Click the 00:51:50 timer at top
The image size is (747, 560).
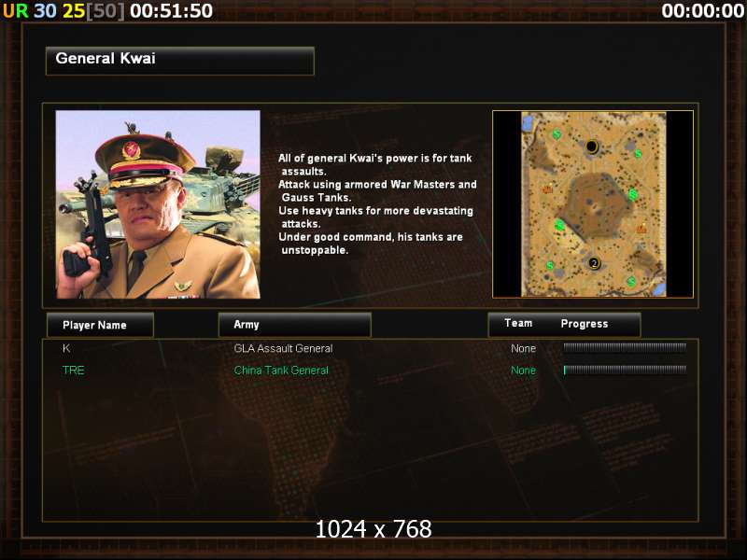(171, 10)
